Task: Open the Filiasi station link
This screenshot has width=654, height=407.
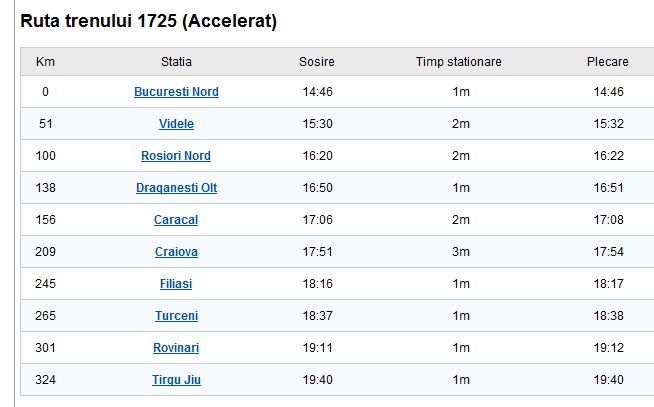Action: coord(176,284)
